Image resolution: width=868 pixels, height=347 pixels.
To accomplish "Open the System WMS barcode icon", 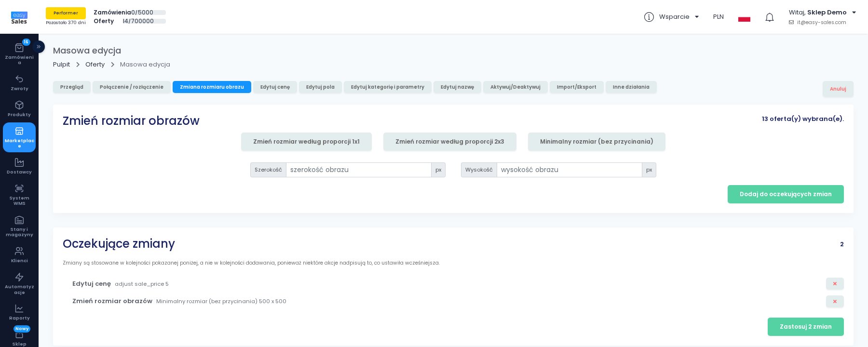I will (19, 188).
